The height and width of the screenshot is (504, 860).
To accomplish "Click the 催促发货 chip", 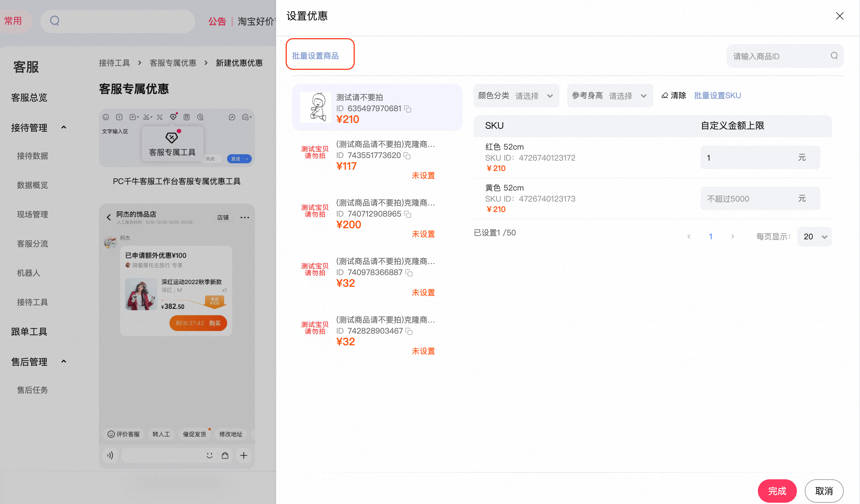I will [x=195, y=434].
